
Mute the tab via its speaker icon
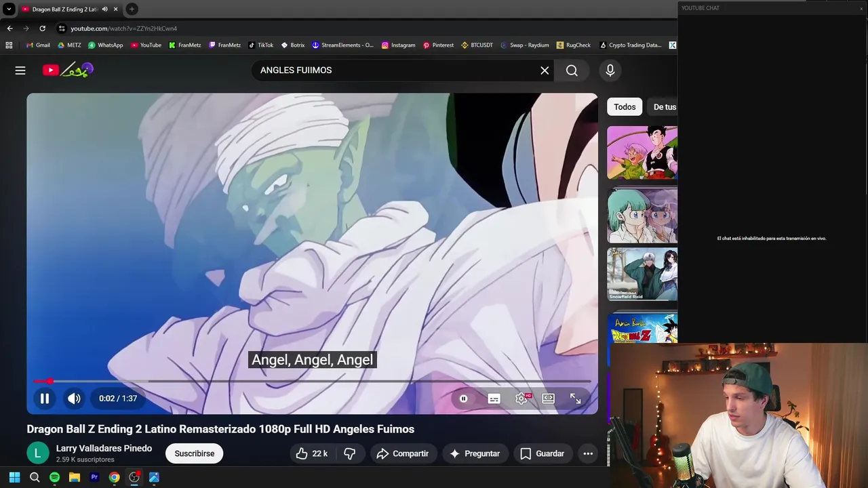(104, 9)
